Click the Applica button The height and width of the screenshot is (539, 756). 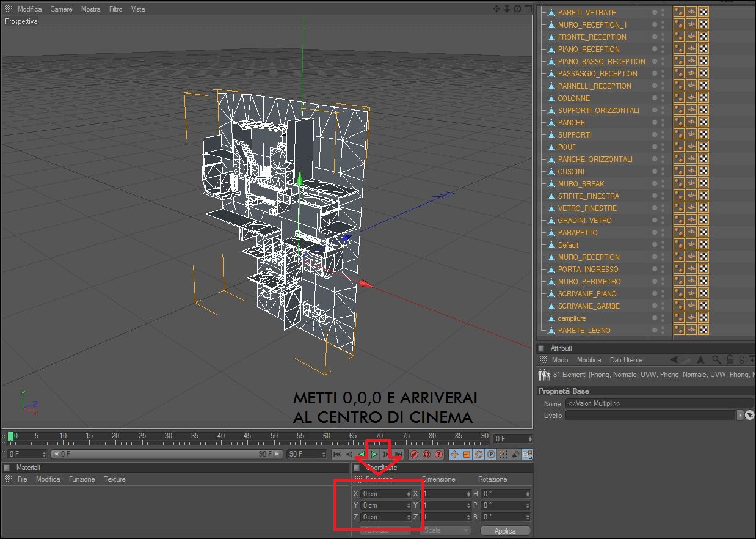coord(505,530)
